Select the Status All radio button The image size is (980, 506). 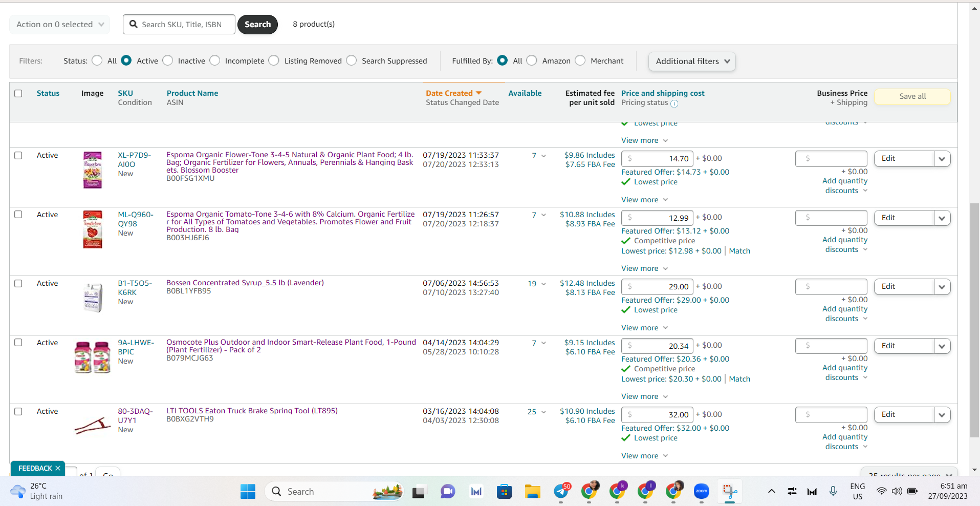(97, 60)
